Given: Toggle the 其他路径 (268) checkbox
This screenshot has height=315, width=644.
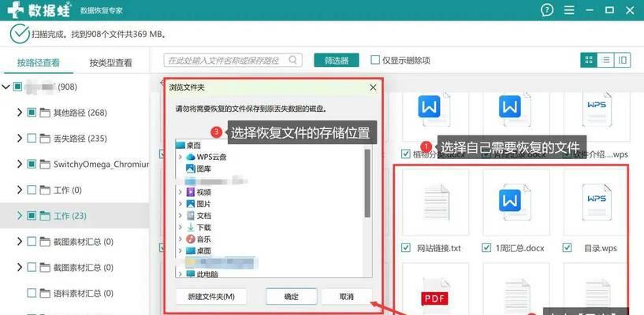Looking at the screenshot, I should pyautogui.click(x=32, y=113).
